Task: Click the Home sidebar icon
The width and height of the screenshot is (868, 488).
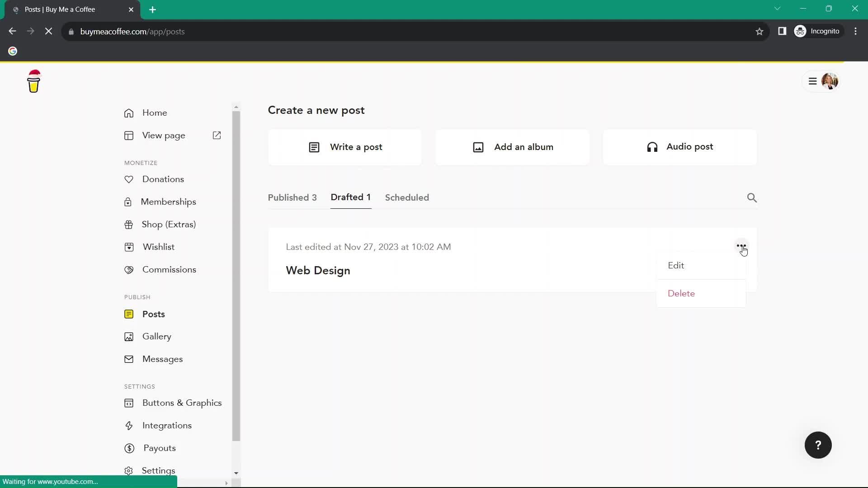Action: (x=129, y=113)
